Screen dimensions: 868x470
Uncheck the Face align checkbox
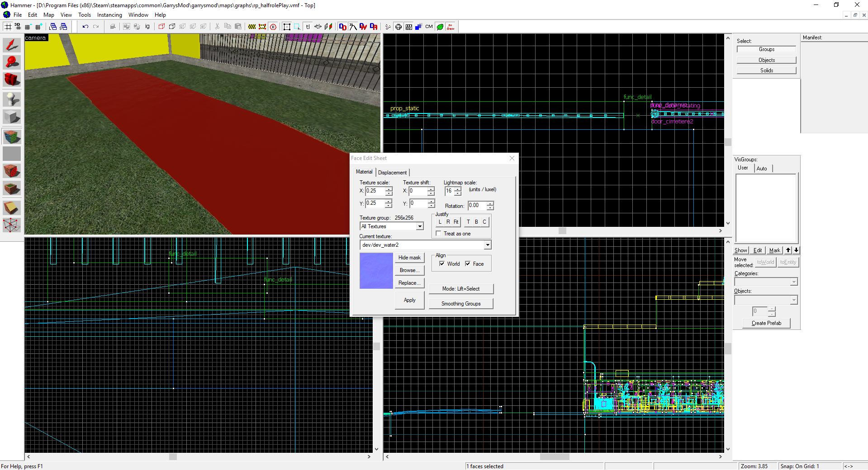click(468, 264)
